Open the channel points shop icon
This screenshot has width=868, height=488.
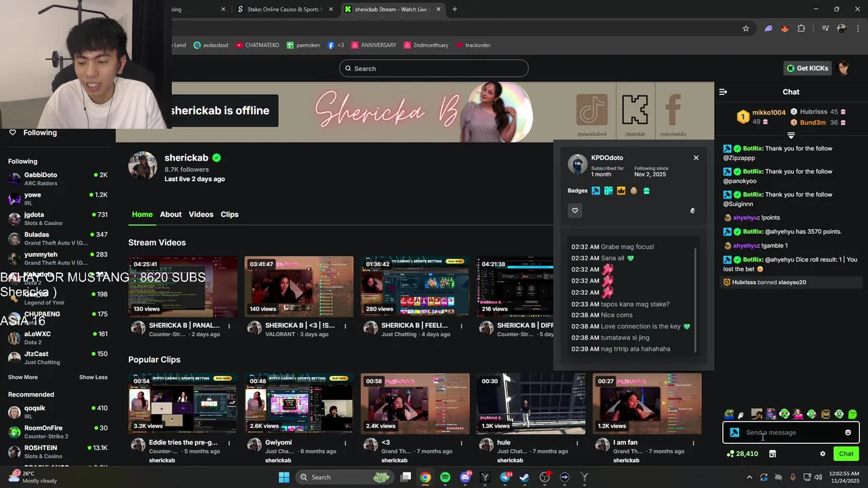(x=772, y=454)
